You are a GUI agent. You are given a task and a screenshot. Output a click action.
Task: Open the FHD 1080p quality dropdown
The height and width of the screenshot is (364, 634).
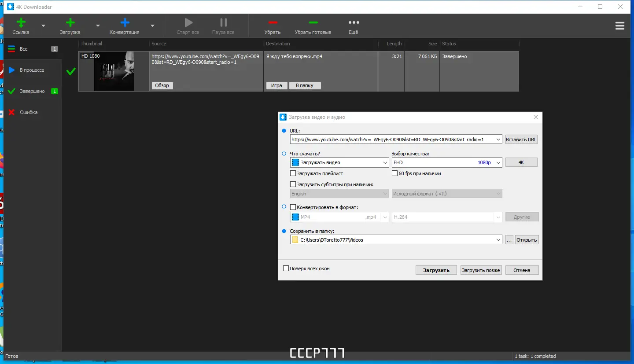click(447, 162)
